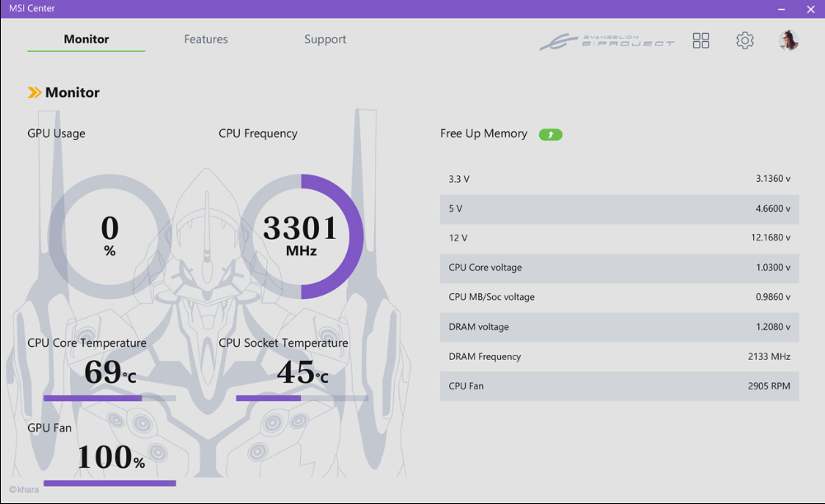
Task: Click the MSI Center window title
Action: pyautogui.click(x=31, y=8)
